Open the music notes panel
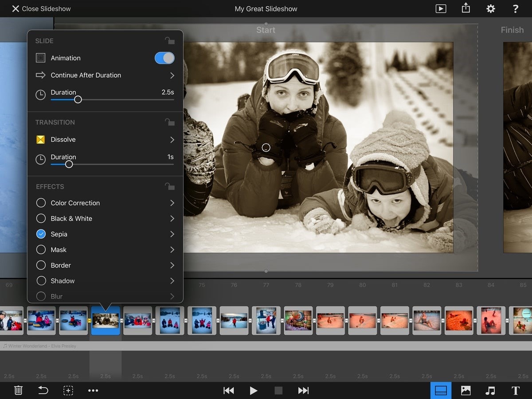The height and width of the screenshot is (399, 532). (x=490, y=391)
